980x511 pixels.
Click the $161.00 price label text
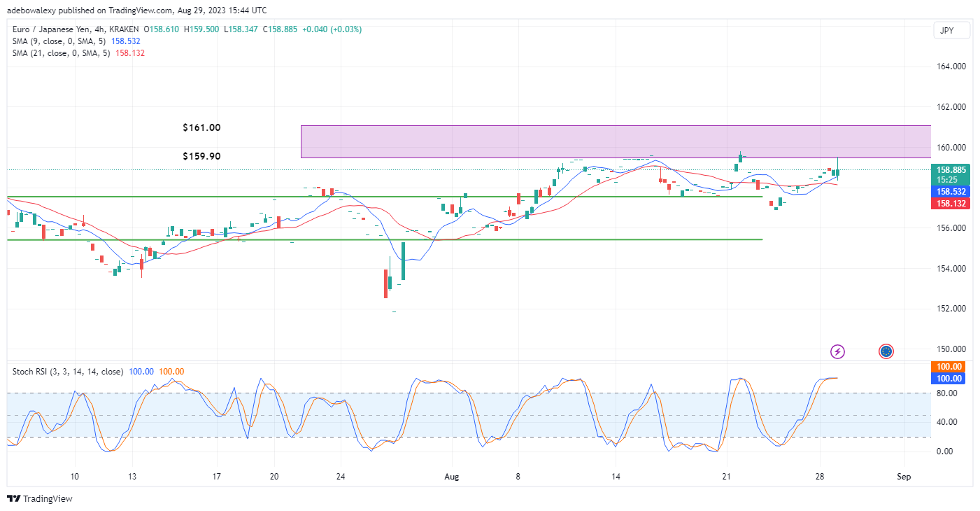point(201,128)
